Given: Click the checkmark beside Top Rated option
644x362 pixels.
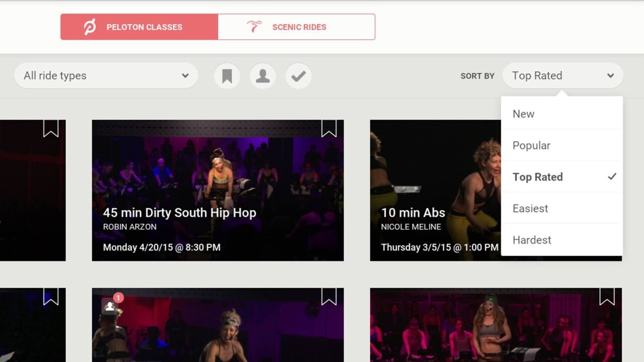Looking at the screenshot, I should coord(612,176).
